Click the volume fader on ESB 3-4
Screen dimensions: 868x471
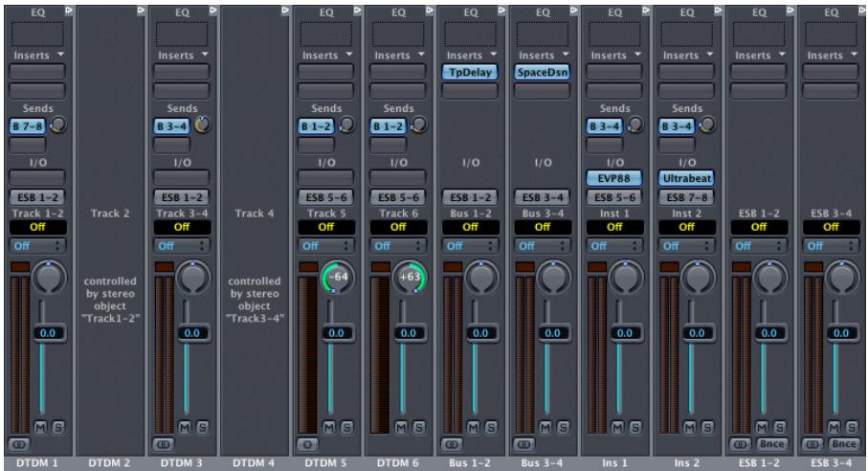point(840,332)
